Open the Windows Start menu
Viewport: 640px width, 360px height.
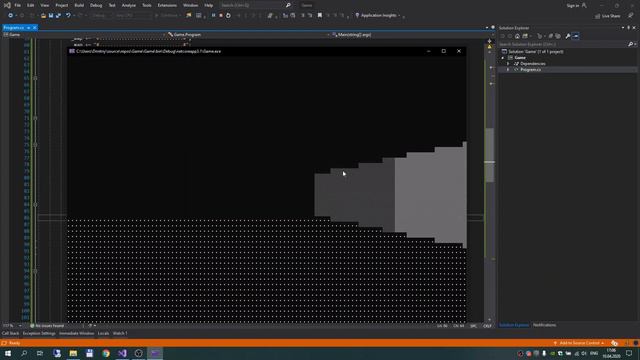8,353
